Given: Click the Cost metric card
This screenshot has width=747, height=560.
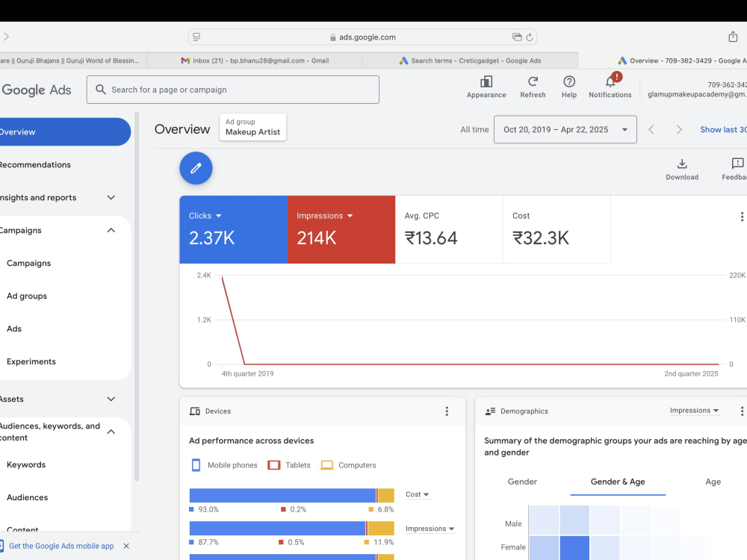Looking at the screenshot, I should 557,229.
